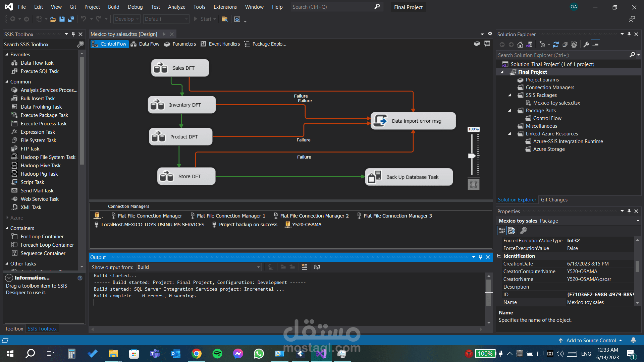Click Add to Source Control
This screenshot has height=362, width=644.
pos(591,340)
